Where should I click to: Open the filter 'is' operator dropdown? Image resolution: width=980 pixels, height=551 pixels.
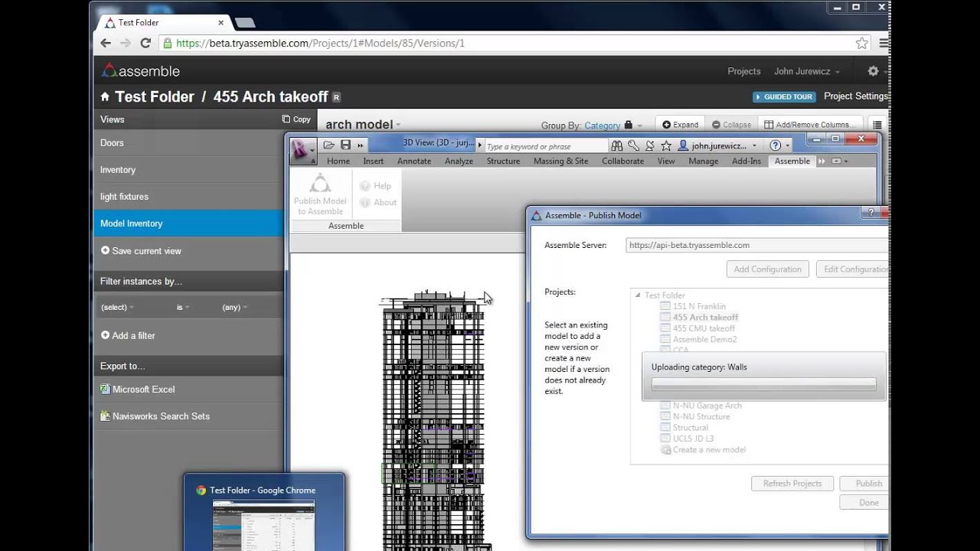[183, 307]
